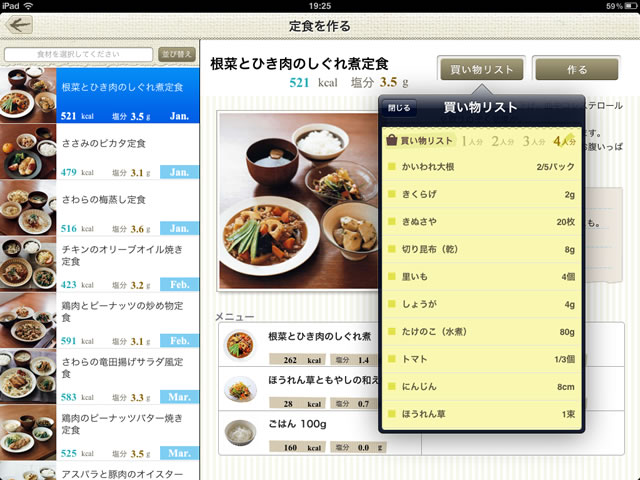Viewport: 640px width, 480px height.
Task: Tap the Mar. label on さわらの竜田揚げサラダ風定食
Action: pos(179,397)
